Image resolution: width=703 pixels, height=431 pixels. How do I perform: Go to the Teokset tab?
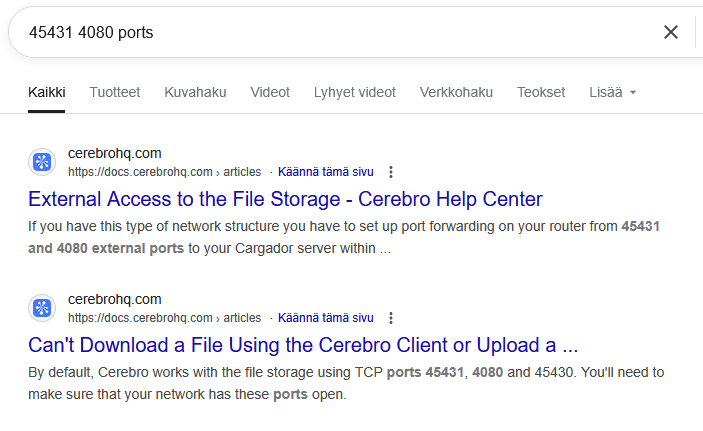coord(541,92)
